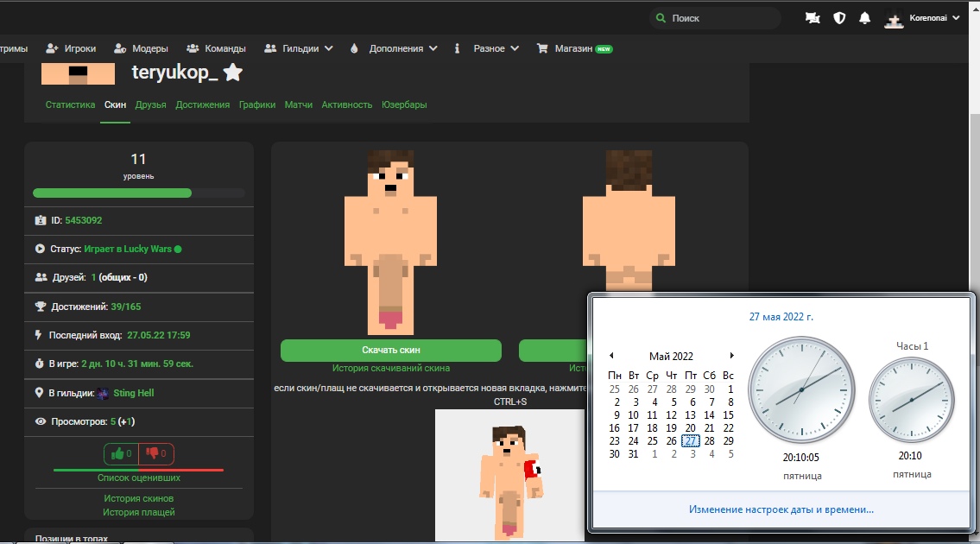Screen dimensions: 980x544
Task: Click the shopping cart Магазин icon
Action: (542, 49)
